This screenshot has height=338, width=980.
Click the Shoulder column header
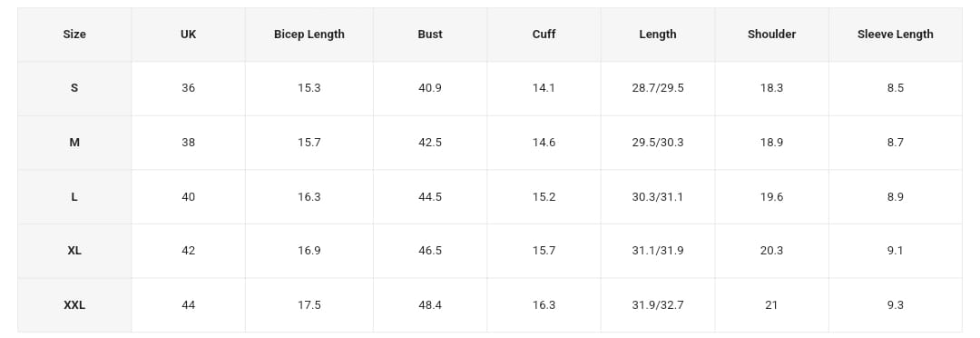point(771,35)
